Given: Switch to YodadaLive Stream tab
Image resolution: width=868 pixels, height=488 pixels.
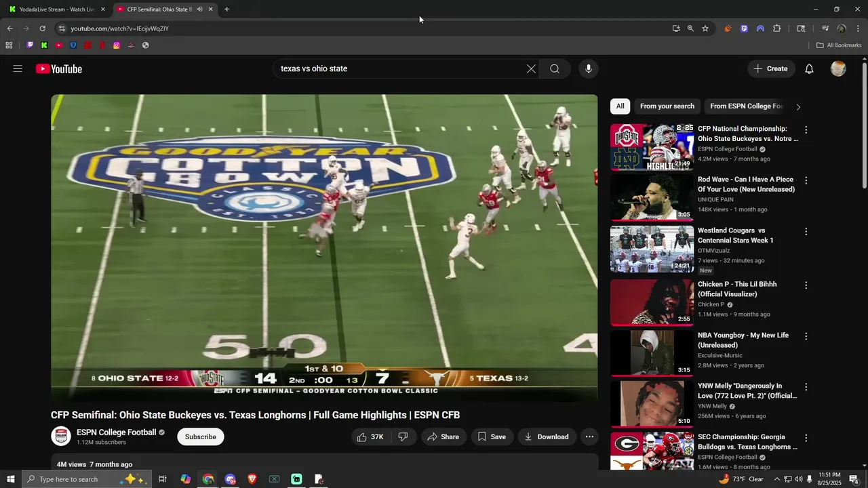Looking at the screenshot, I should pyautogui.click(x=58, y=9).
